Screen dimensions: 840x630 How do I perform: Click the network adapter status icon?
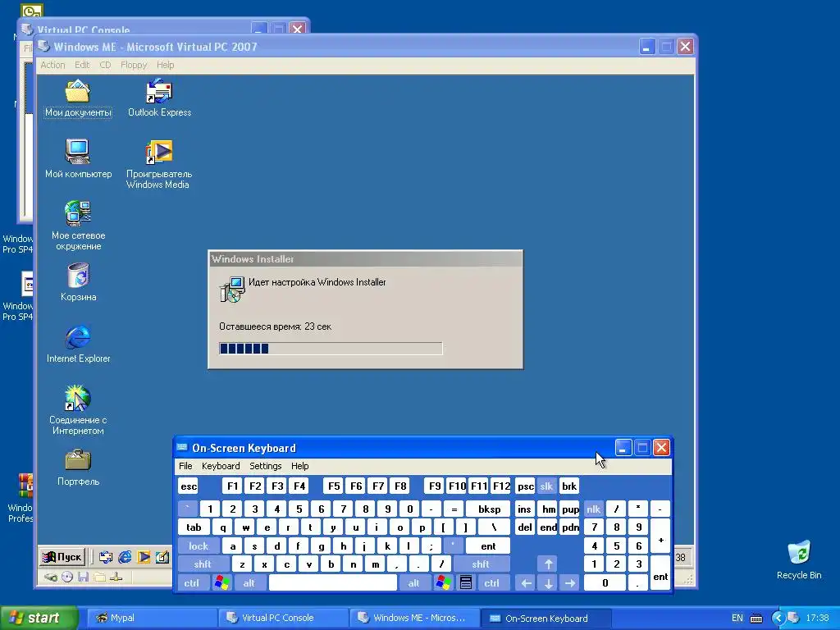click(x=116, y=577)
